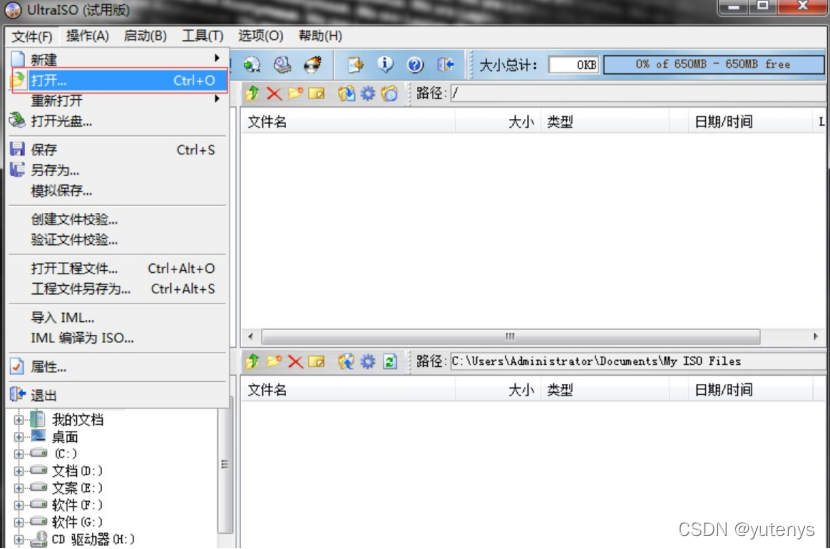
Task: Choose 打开... from the File menu
Action: coord(120,80)
